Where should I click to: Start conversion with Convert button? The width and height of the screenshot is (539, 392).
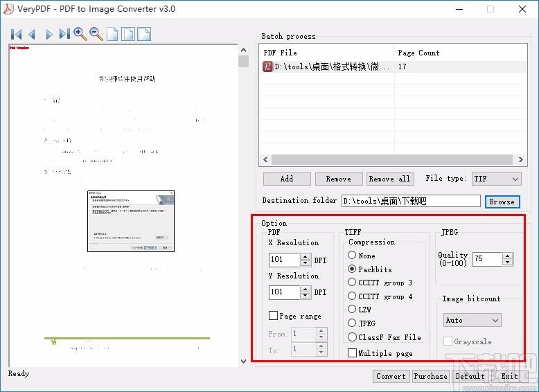(x=391, y=376)
